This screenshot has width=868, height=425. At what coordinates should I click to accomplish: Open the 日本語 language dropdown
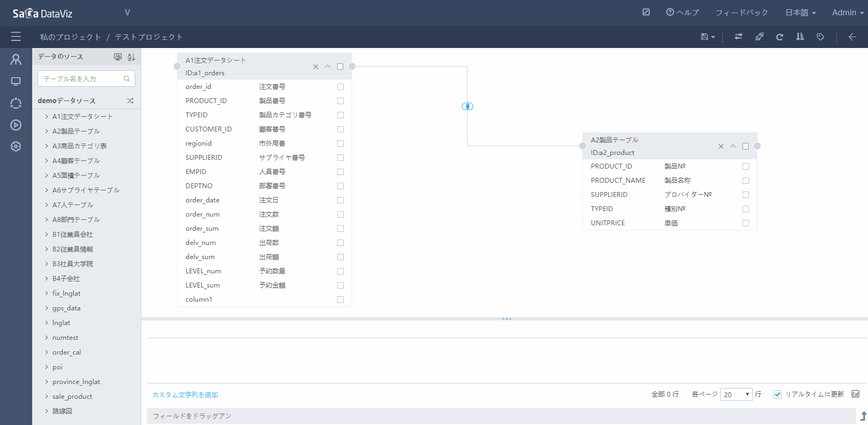(x=800, y=13)
